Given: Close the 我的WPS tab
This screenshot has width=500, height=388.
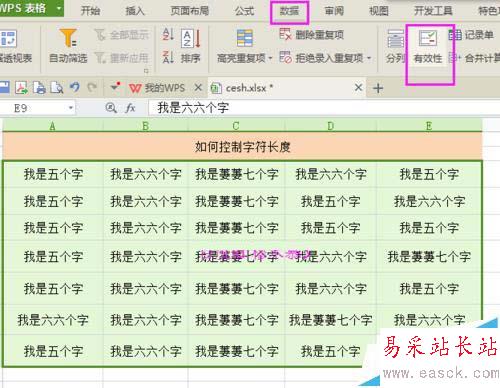Looking at the screenshot, I should [x=198, y=88].
